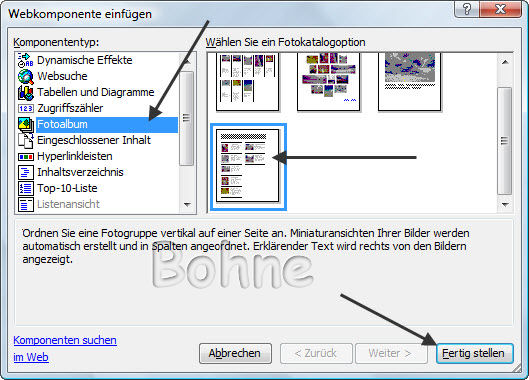
Task: Select the Eingeschlossener Inhalt document icon
Action: click(x=26, y=140)
